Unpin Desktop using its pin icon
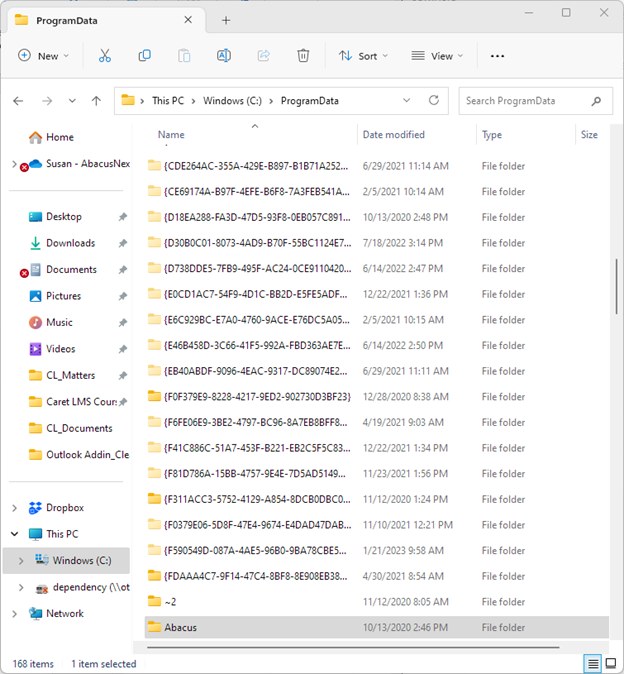This screenshot has width=624, height=674. 123,217
